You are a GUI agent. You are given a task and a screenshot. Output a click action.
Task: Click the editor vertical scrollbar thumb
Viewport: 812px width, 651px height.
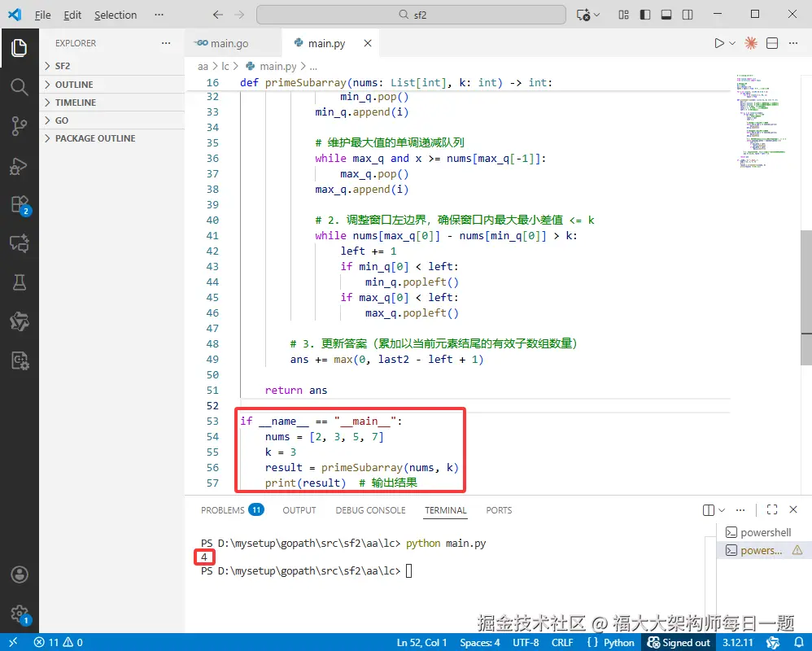[x=806, y=298]
